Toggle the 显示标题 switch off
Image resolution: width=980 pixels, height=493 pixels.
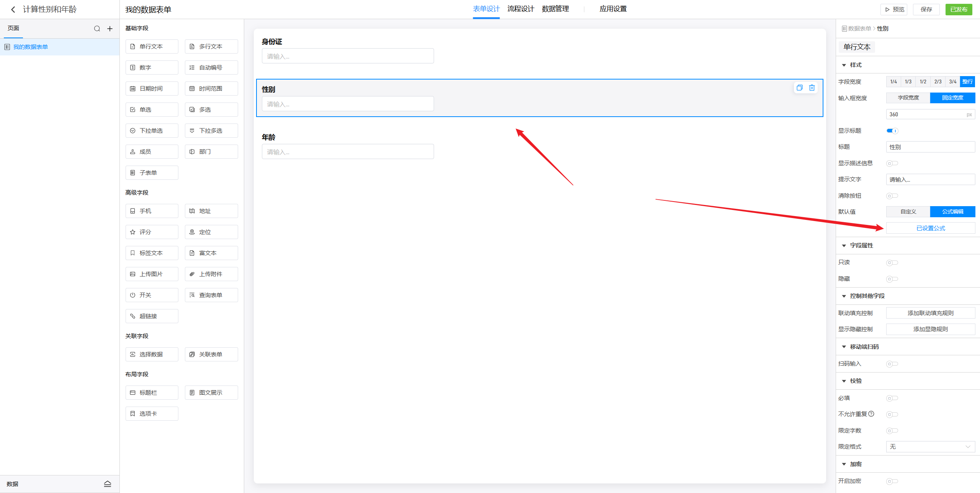click(892, 131)
